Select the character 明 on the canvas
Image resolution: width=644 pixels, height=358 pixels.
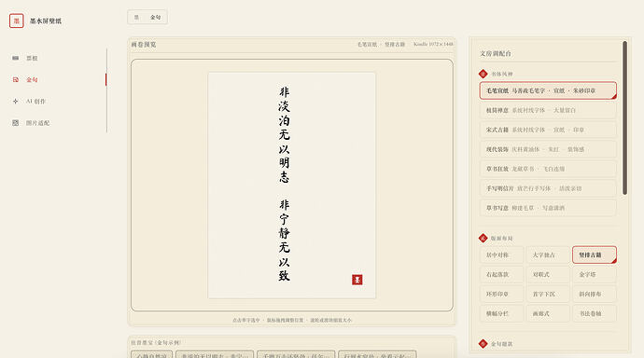(285, 163)
